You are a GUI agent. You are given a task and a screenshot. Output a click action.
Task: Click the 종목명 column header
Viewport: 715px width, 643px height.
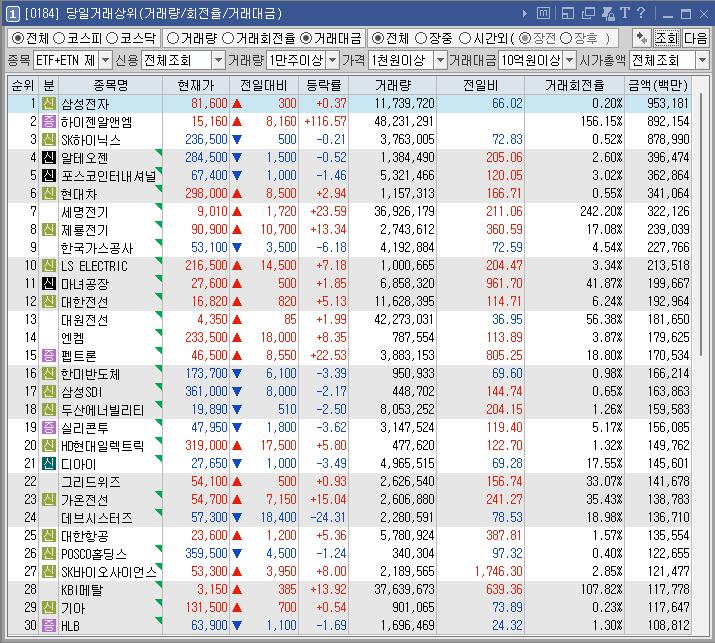110,85
